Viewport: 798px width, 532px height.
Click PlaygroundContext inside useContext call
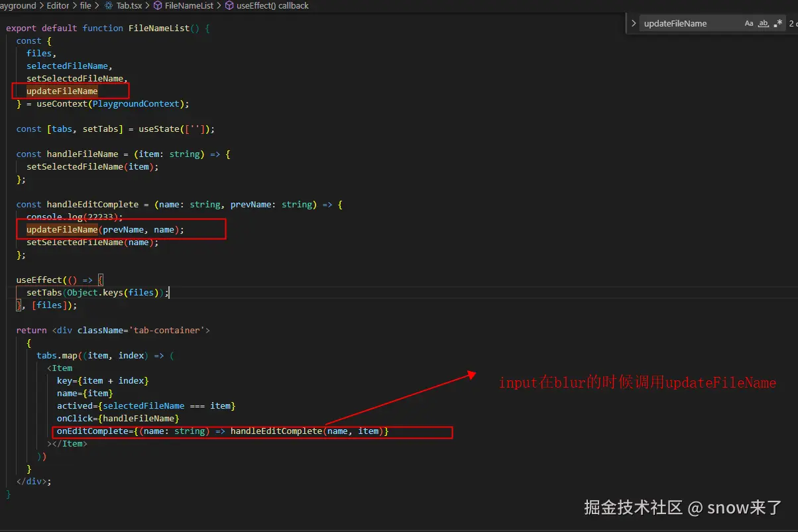tap(136, 103)
